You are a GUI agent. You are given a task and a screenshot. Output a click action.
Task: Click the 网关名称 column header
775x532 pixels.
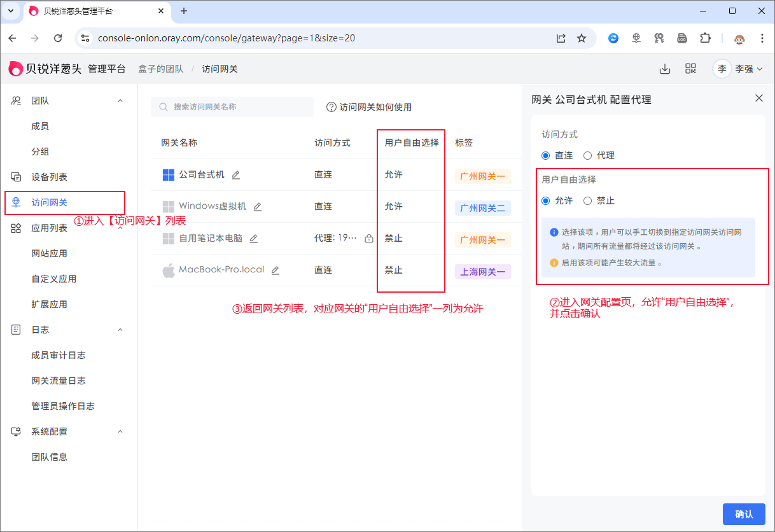click(179, 143)
